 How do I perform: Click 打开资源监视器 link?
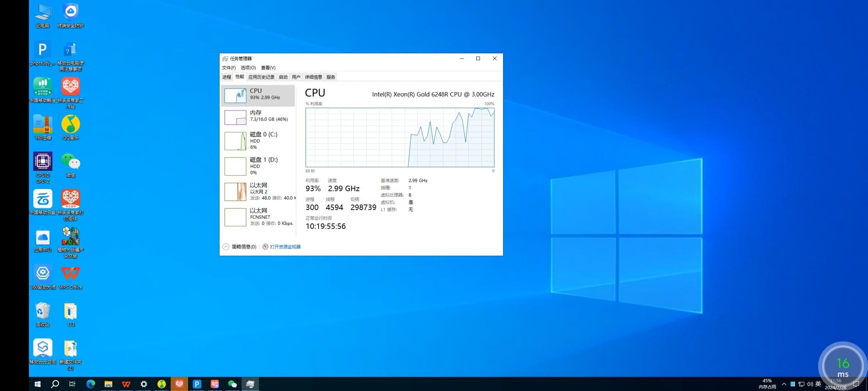pos(285,247)
